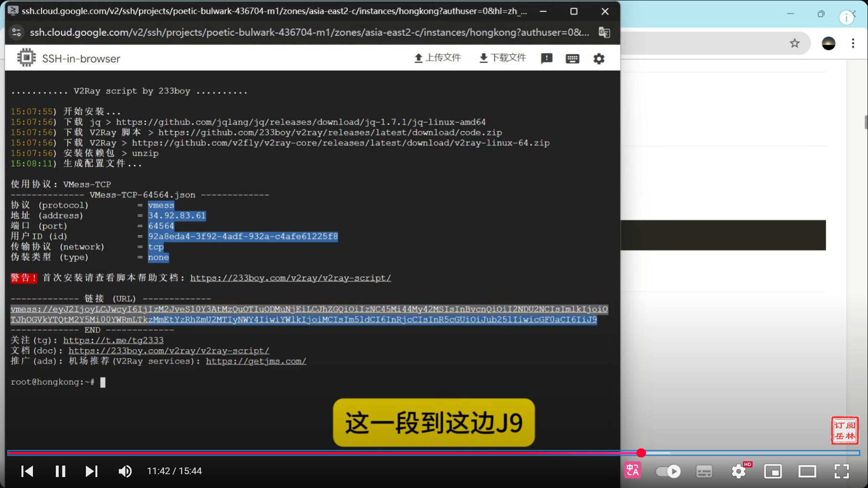
Task: Pause the video playback
Action: [60, 471]
